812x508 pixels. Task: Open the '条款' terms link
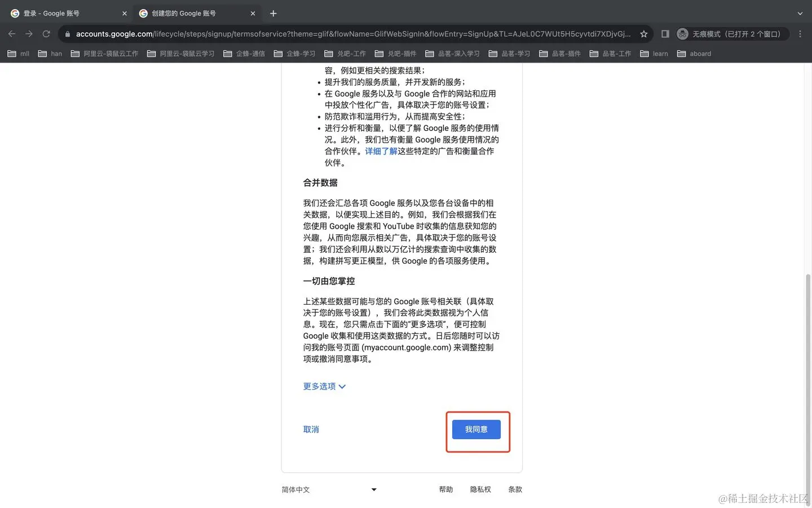[515, 489]
